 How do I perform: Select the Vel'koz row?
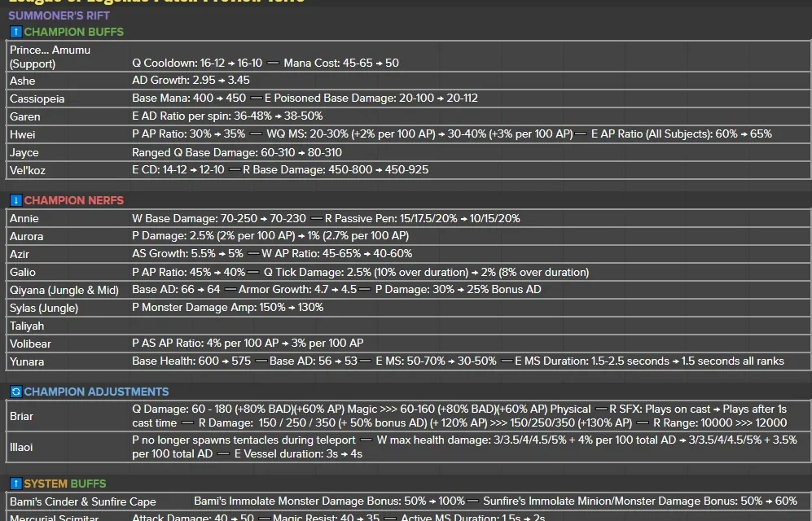pos(29,170)
